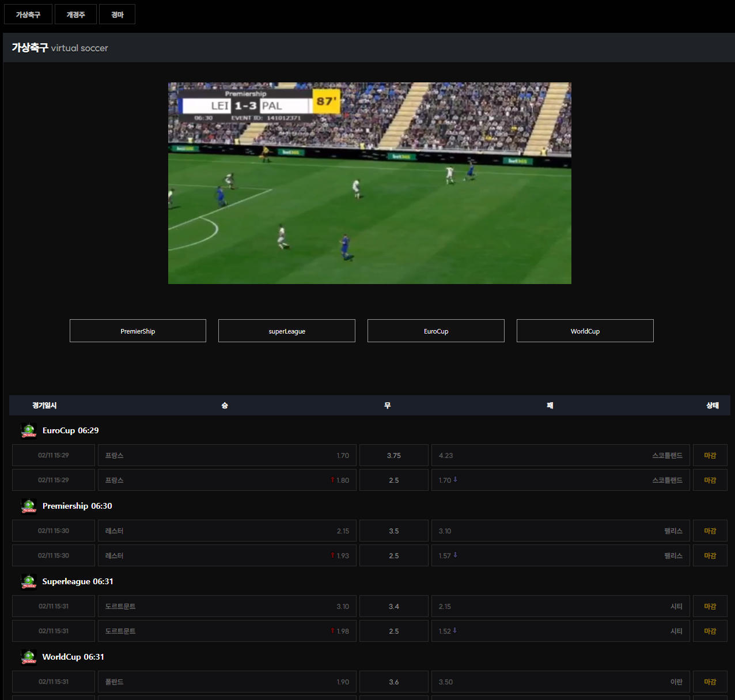Pick 시티 win at 2.15 odds
Image resolution: width=735 pixels, height=700 pixels.
click(x=560, y=606)
